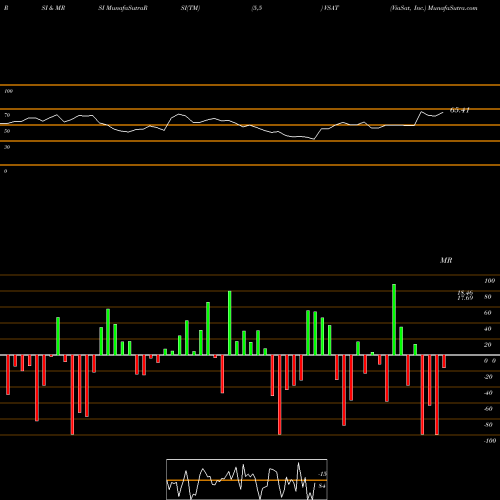Click the 'SI & MR' header label

tap(53, 8)
